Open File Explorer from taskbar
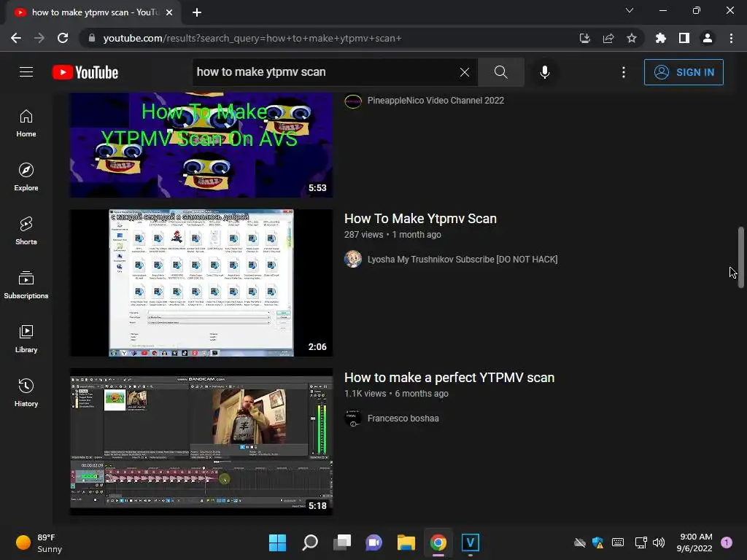 tap(406, 542)
